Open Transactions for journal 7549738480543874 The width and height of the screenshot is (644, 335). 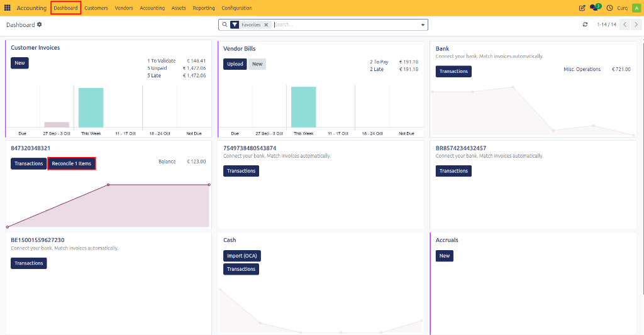(241, 171)
